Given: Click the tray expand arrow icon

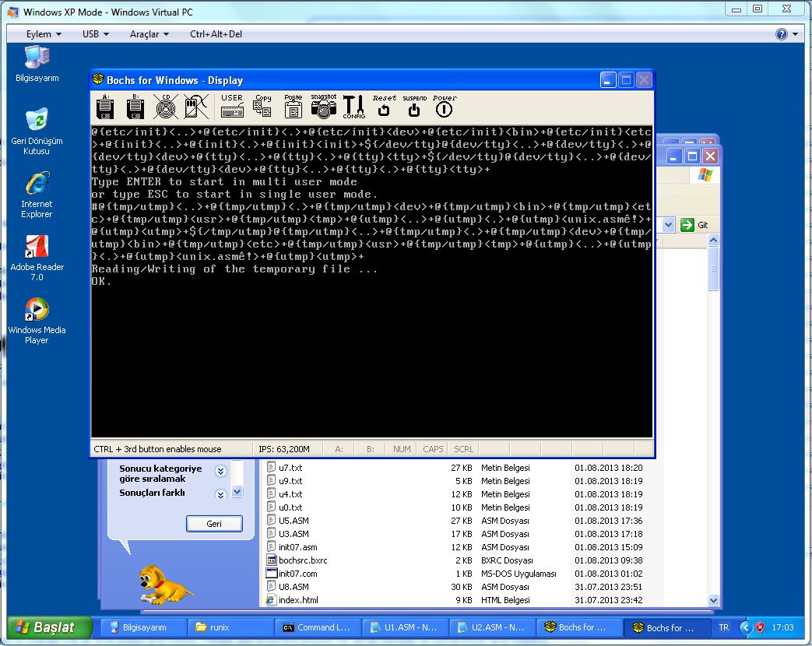Looking at the screenshot, I should coord(746,627).
